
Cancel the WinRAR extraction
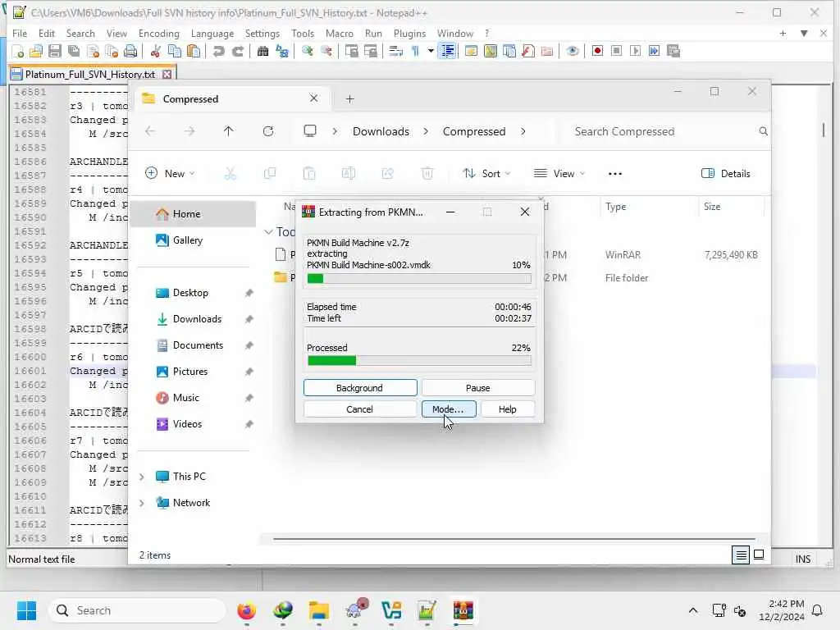click(360, 409)
